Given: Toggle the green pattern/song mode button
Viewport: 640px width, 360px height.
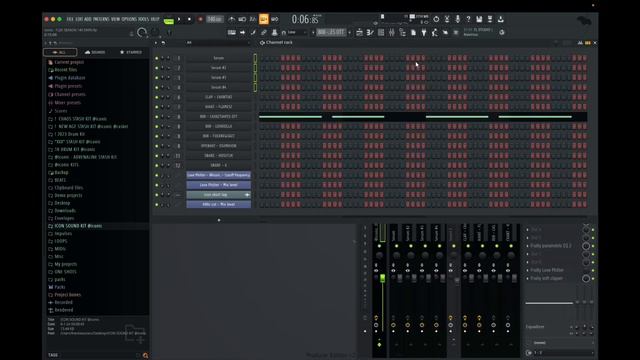Looking at the screenshot, I should (x=169, y=20).
